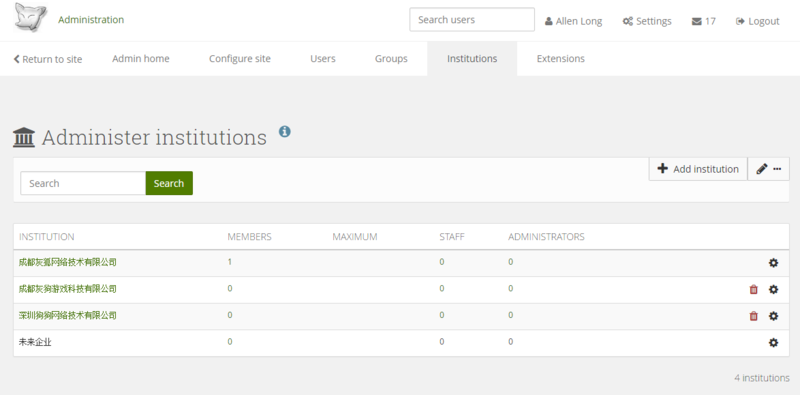Image resolution: width=800 pixels, height=395 pixels.
Task: Click the Mahara fox logo
Action: coord(31,17)
